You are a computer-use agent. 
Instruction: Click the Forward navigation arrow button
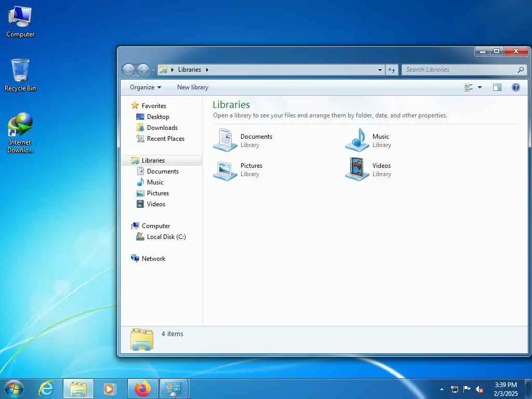point(143,70)
